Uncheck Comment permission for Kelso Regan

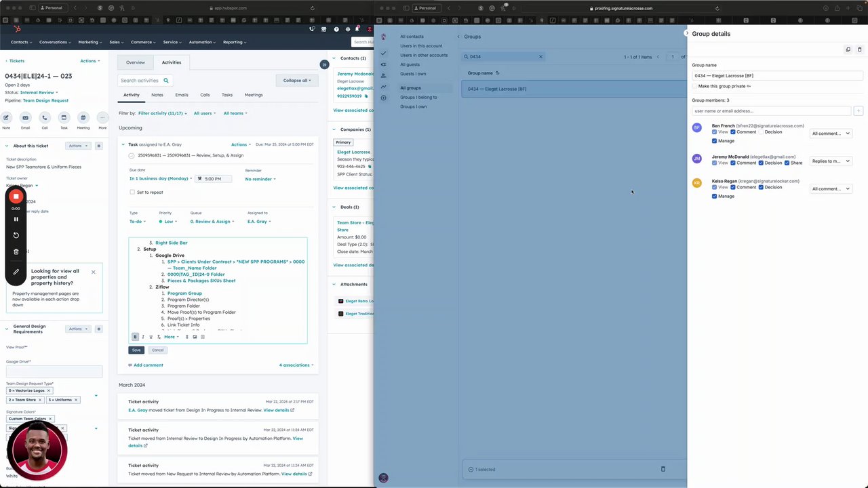(x=733, y=187)
